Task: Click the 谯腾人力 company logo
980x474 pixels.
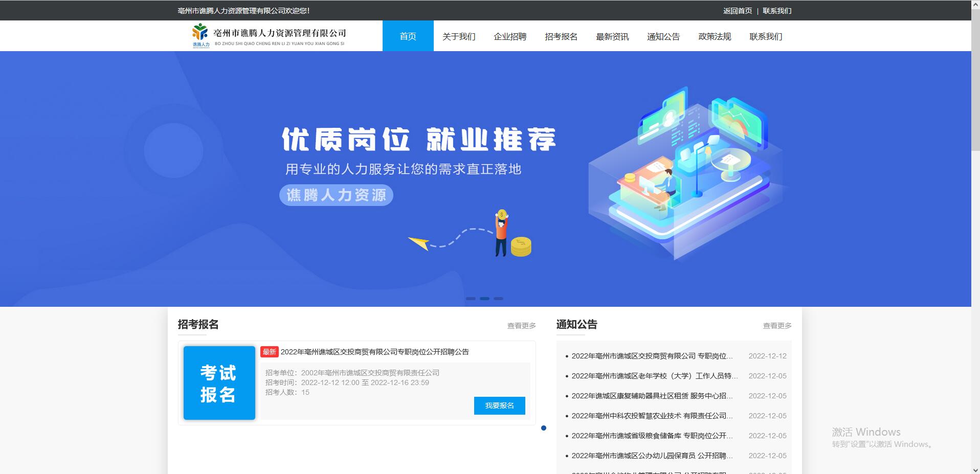Action: 199,35
